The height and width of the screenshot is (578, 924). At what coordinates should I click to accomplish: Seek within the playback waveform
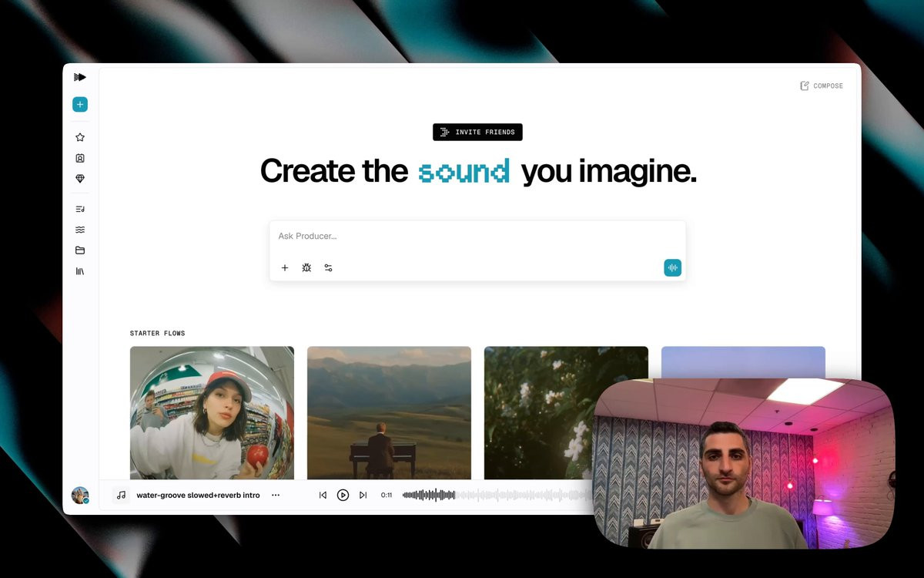pos(497,495)
